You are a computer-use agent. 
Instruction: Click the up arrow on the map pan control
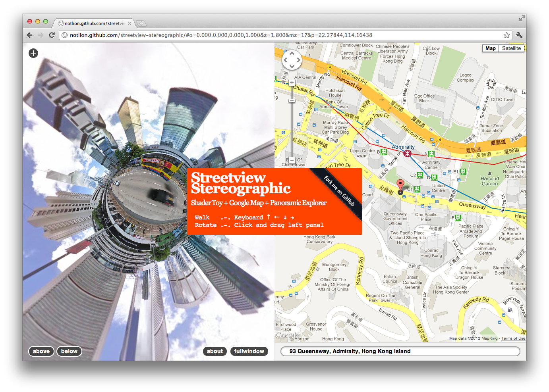292,54
